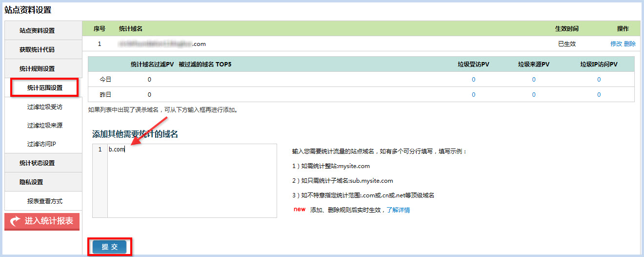This screenshot has height=257, width=644.
Task: Click the 生效时间 column header
Action: pyautogui.click(x=567, y=29)
